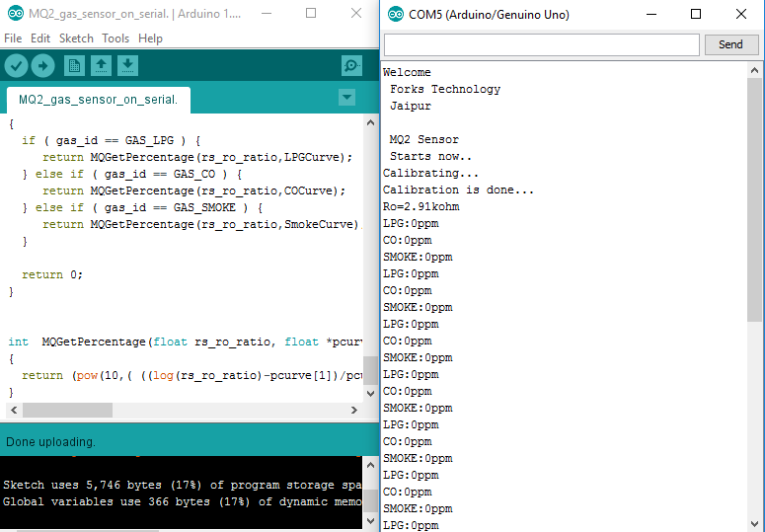Click the 'MQ2 Sensor' output line

[424, 139]
